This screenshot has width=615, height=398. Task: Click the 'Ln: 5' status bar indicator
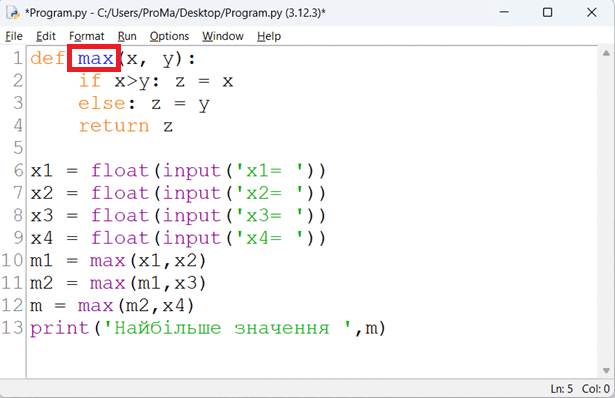[562, 389]
